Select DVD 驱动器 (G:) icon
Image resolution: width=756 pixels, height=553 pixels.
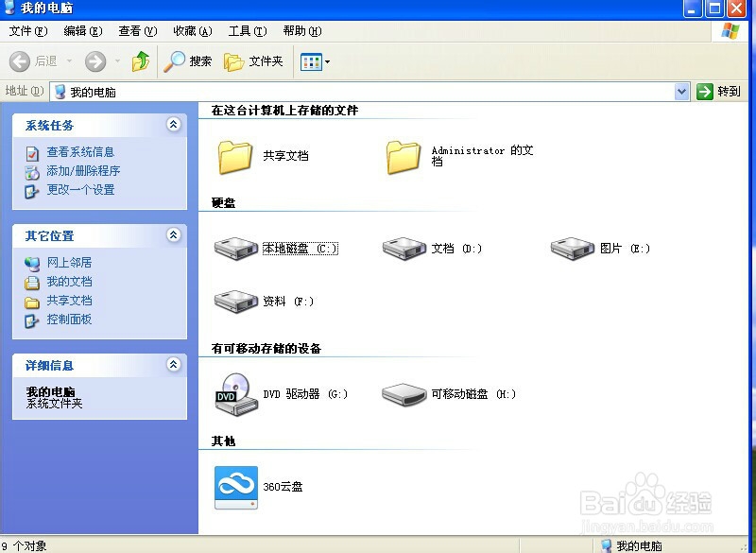pos(235,394)
